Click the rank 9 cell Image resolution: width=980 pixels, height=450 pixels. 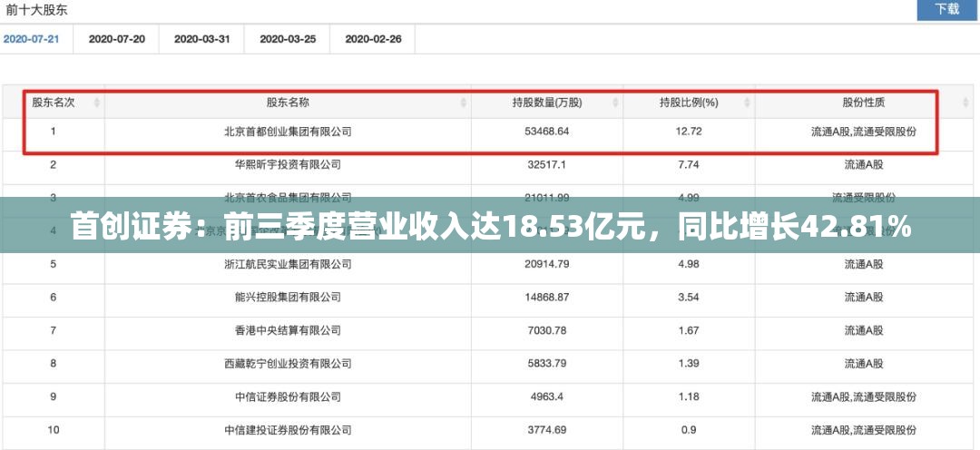point(54,396)
